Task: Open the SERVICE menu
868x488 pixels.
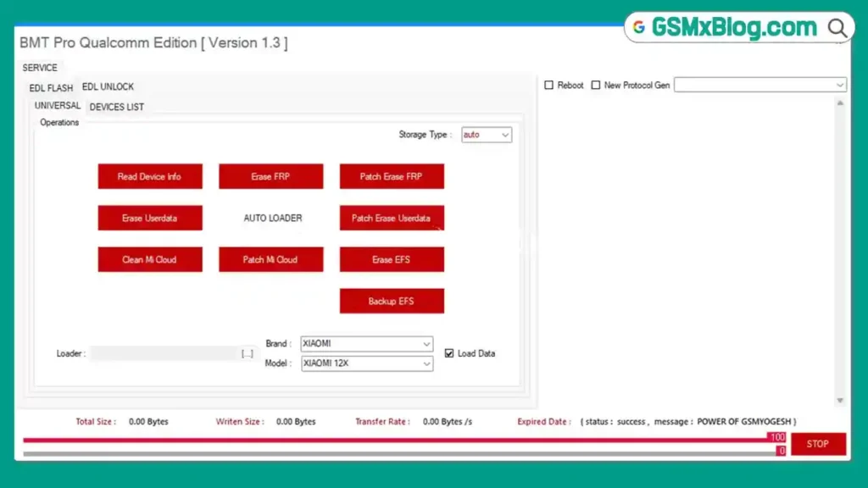Action: point(40,68)
